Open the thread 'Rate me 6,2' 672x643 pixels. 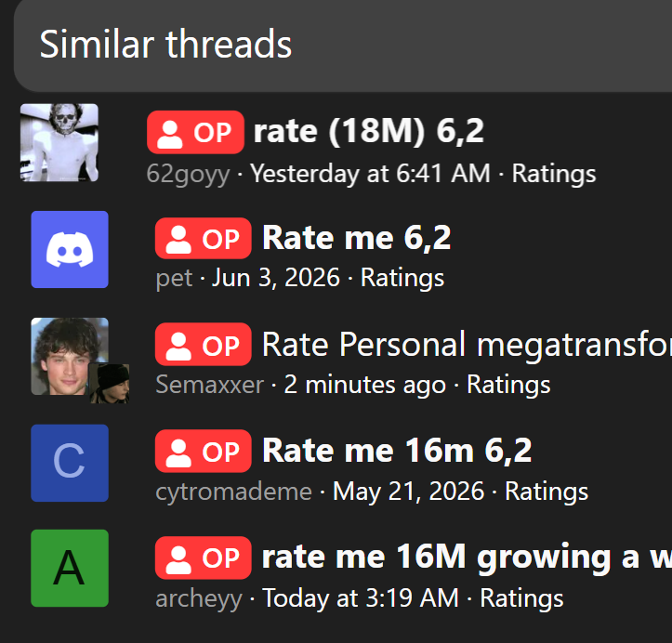357,238
